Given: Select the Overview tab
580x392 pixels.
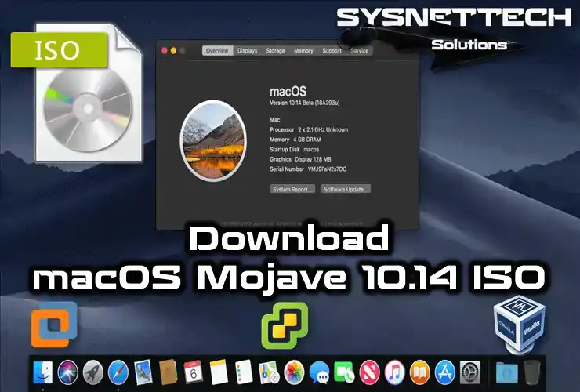Looking at the screenshot, I should click(x=217, y=51).
